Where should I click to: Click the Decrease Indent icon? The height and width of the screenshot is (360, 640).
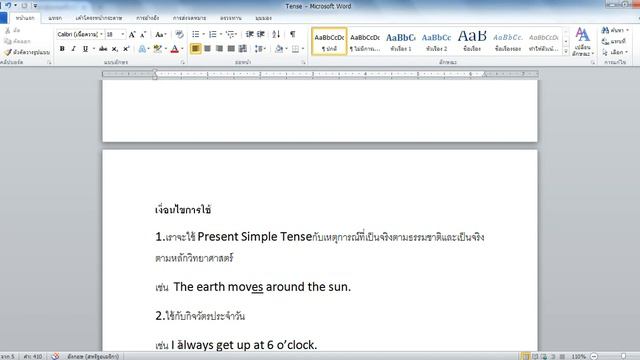[249, 34]
